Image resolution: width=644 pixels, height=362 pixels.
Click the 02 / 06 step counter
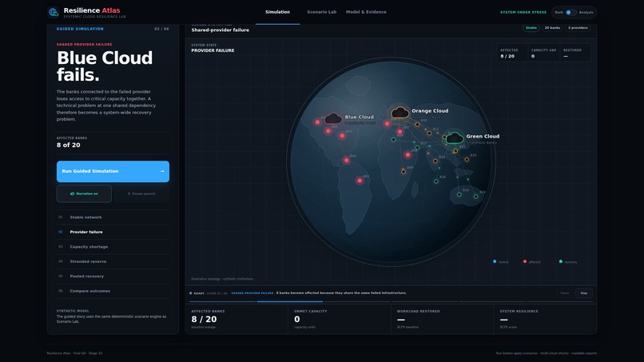coord(161,29)
